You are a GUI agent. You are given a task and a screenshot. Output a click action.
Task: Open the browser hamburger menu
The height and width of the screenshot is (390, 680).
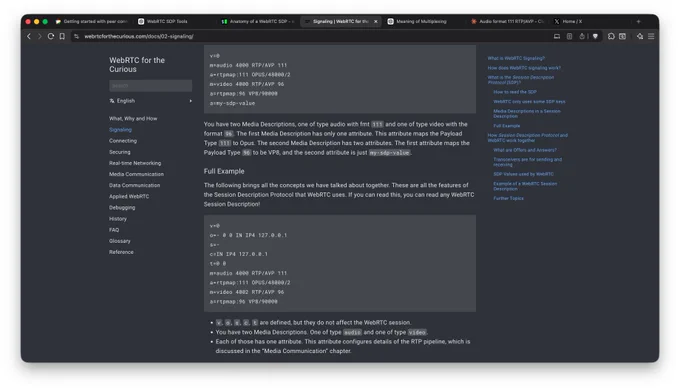(651, 36)
